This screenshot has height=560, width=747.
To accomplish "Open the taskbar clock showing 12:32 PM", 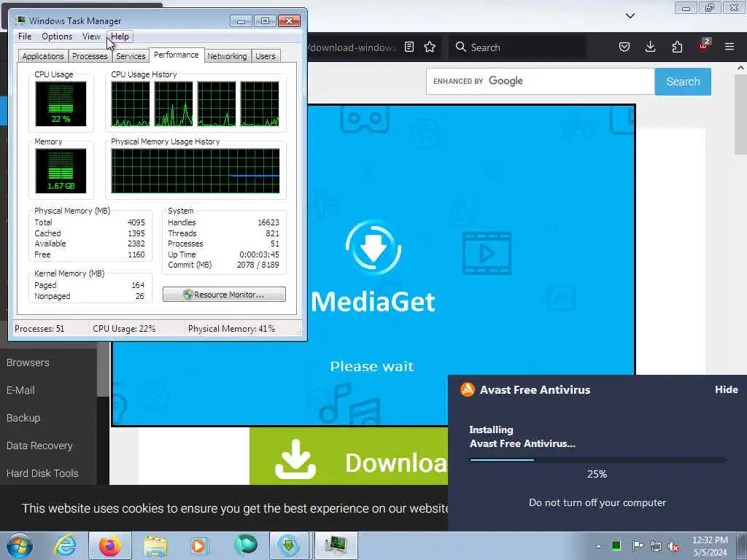I will click(x=710, y=546).
